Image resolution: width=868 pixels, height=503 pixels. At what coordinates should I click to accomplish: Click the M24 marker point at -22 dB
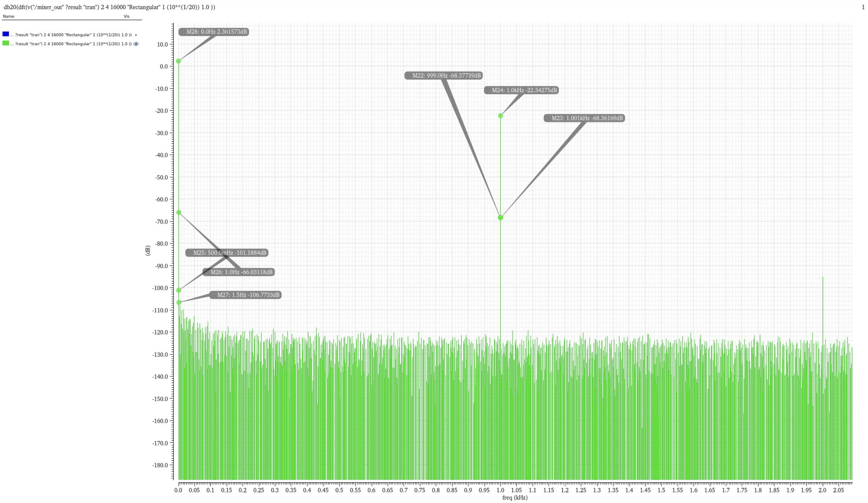pyautogui.click(x=500, y=116)
